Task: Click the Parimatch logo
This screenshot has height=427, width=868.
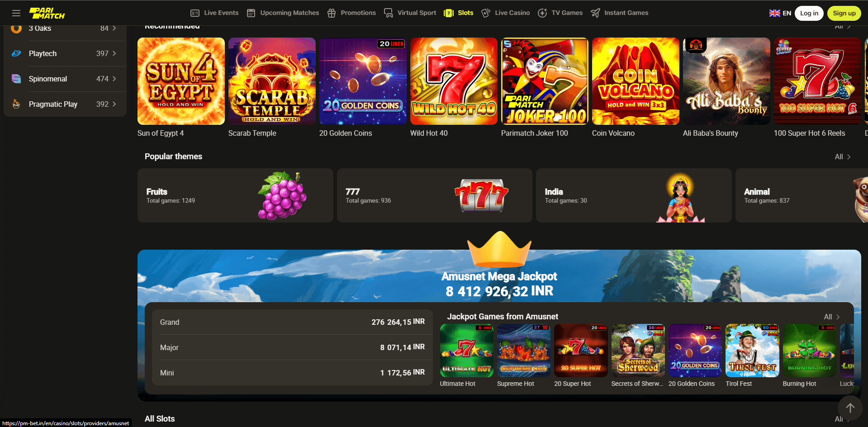Action: click(47, 13)
